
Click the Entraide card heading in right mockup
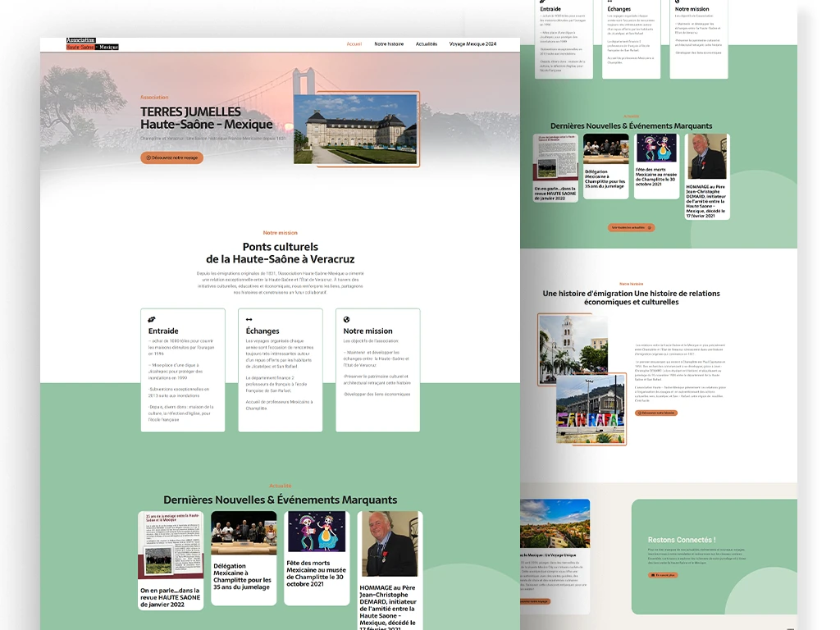550,9
